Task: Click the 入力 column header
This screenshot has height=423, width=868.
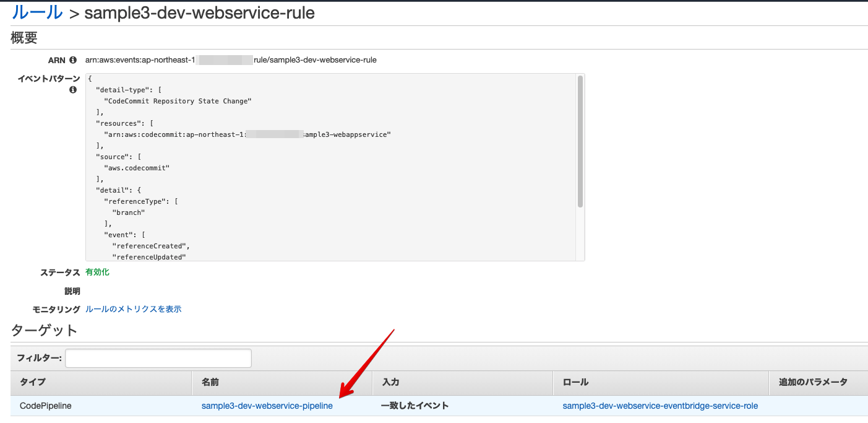Action: (x=390, y=382)
